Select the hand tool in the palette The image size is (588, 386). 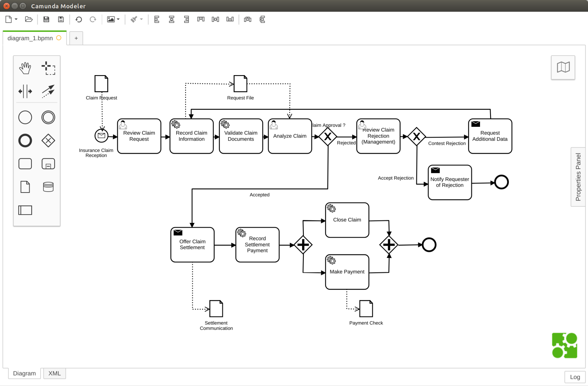pos(25,68)
